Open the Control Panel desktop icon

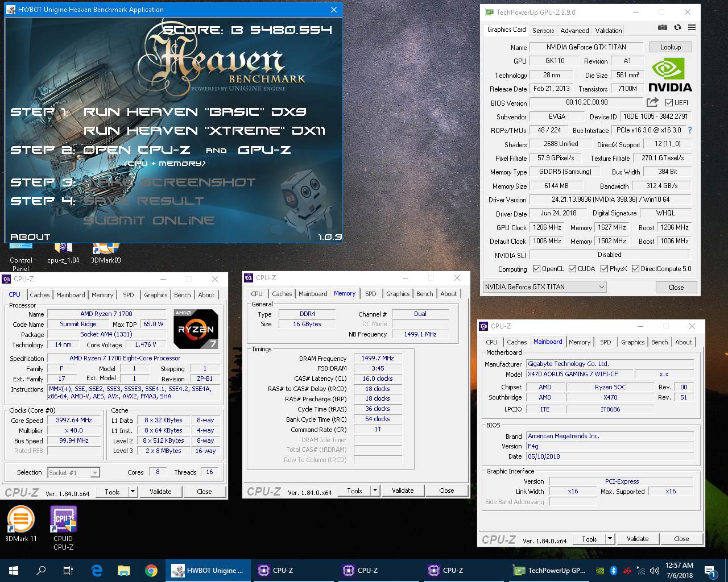[x=21, y=257]
